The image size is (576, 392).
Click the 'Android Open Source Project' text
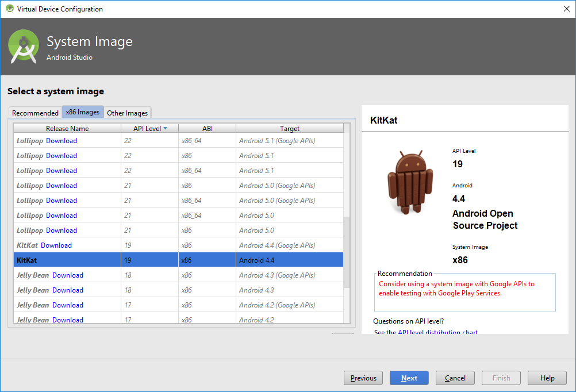tap(485, 220)
